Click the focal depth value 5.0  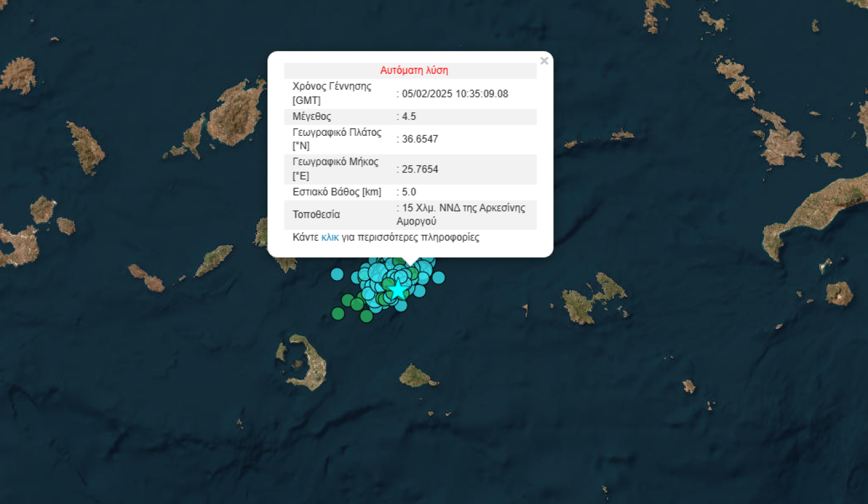coord(409,192)
